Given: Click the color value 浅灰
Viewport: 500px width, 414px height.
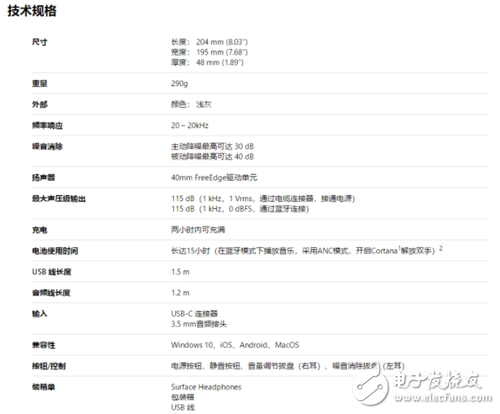Looking at the screenshot, I should (x=204, y=104).
